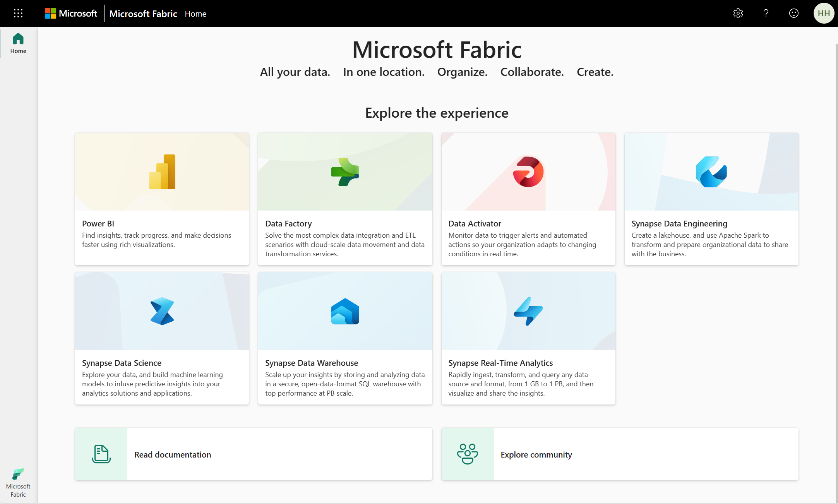Open the Help question mark icon
Screen dimensions: 838x504
[x=766, y=14]
